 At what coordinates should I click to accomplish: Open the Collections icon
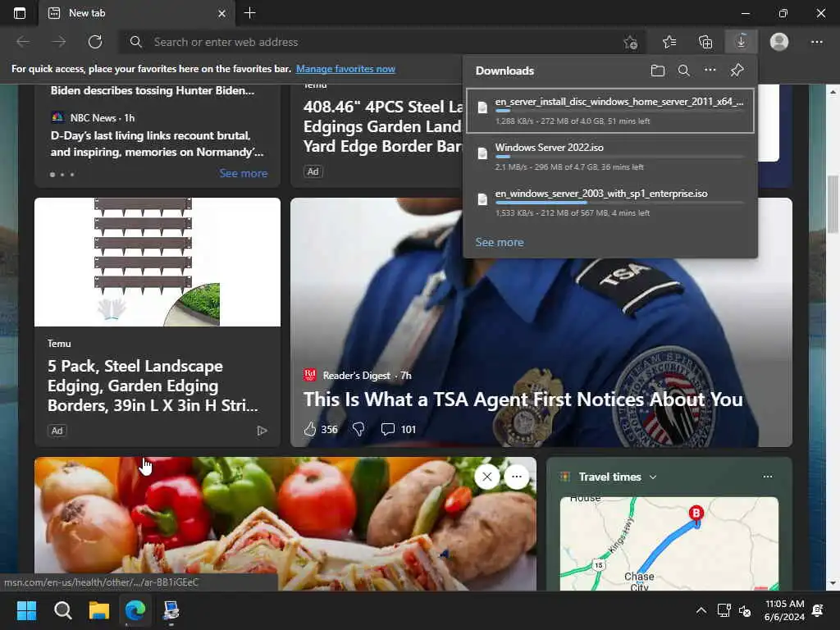coord(705,42)
